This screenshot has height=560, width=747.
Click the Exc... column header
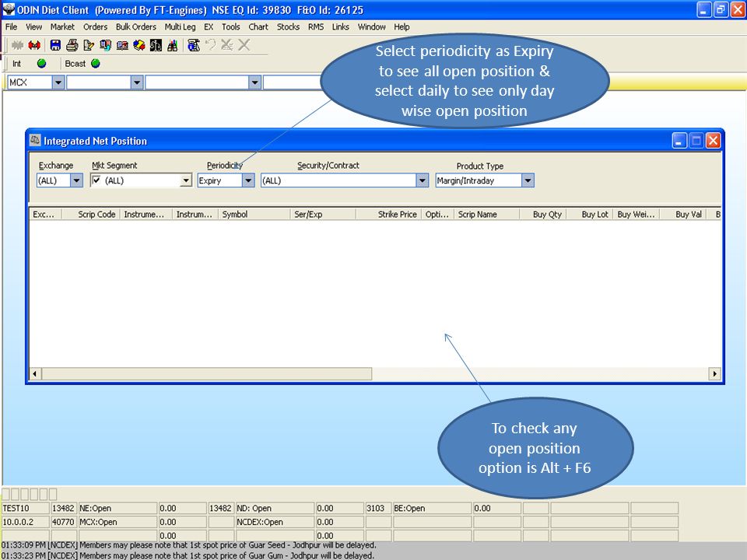click(x=46, y=215)
